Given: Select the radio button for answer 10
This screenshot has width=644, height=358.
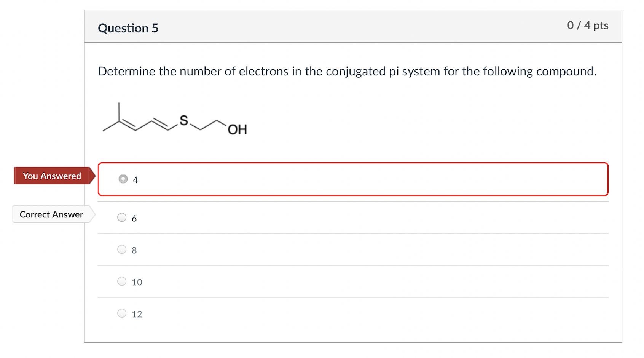Looking at the screenshot, I should point(121,281).
